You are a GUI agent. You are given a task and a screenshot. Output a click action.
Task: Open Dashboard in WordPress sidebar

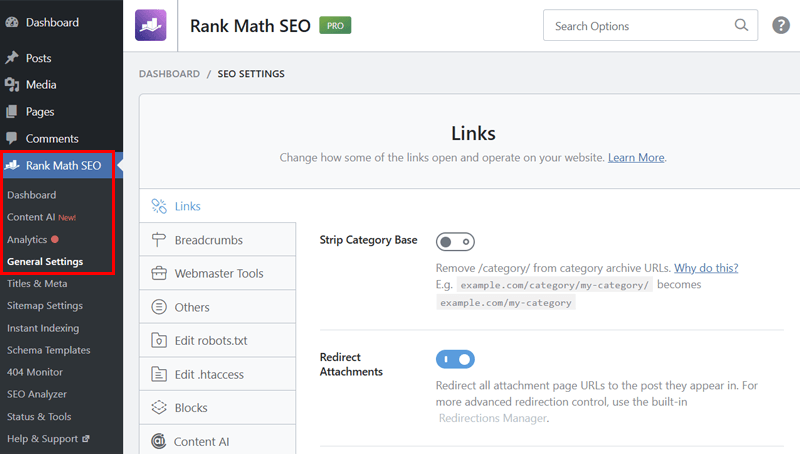(x=52, y=22)
